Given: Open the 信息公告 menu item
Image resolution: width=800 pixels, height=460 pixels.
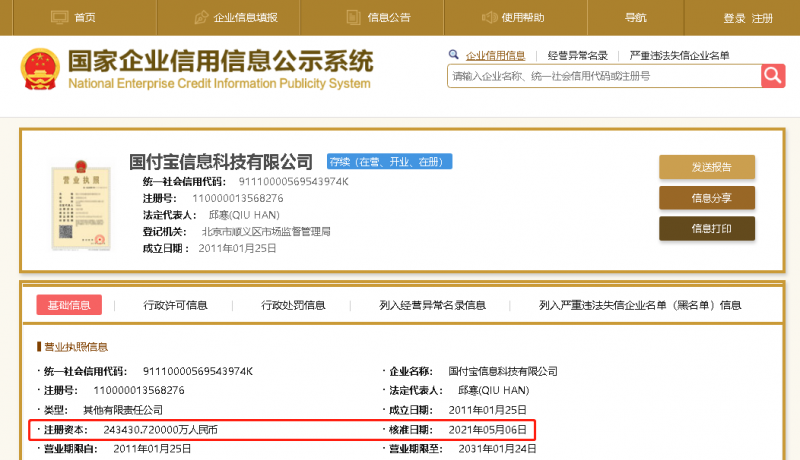Looking at the screenshot, I should (x=389, y=18).
